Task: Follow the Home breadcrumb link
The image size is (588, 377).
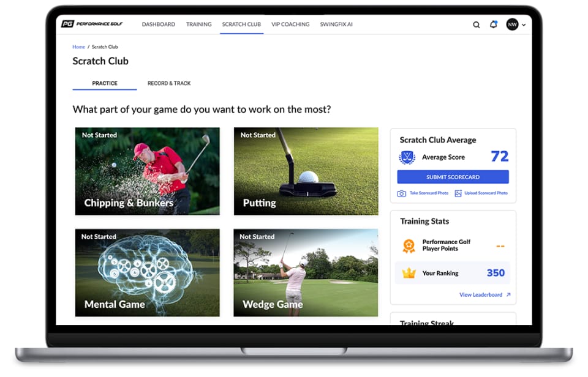Action: [78, 47]
